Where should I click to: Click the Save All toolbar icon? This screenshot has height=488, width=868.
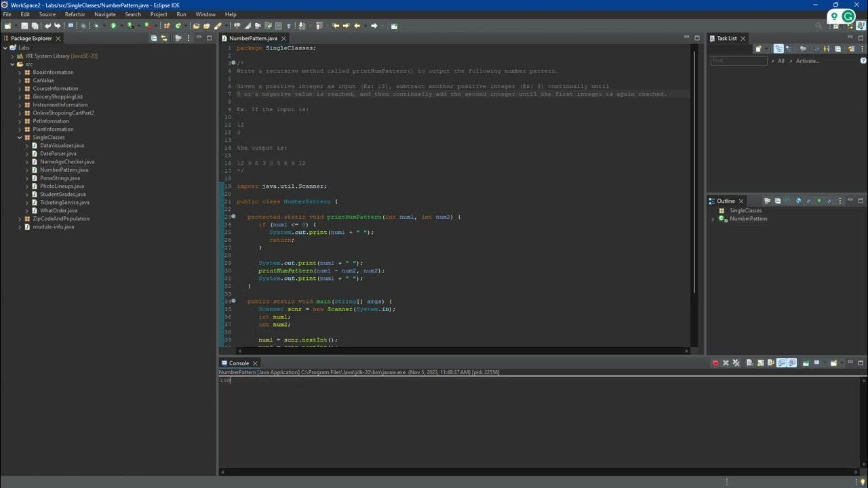[x=35, y=26]
